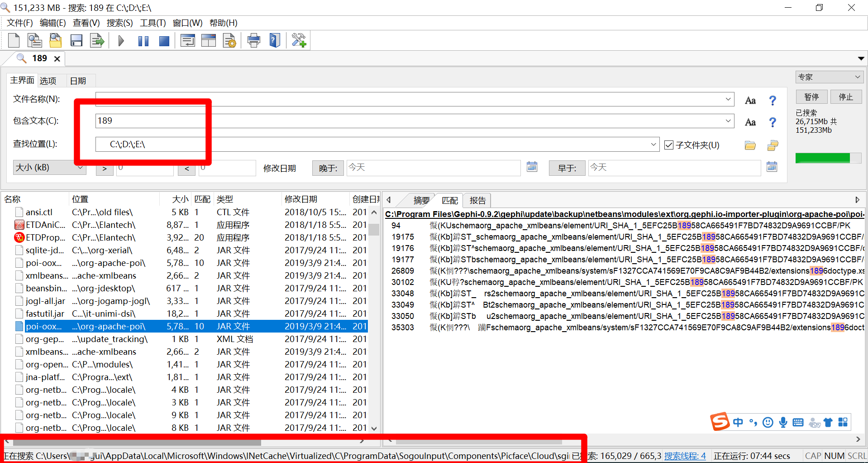Click the Sogou microphone voice input icon
Viewport: 868px width, 463px height.
coord(783,422)
